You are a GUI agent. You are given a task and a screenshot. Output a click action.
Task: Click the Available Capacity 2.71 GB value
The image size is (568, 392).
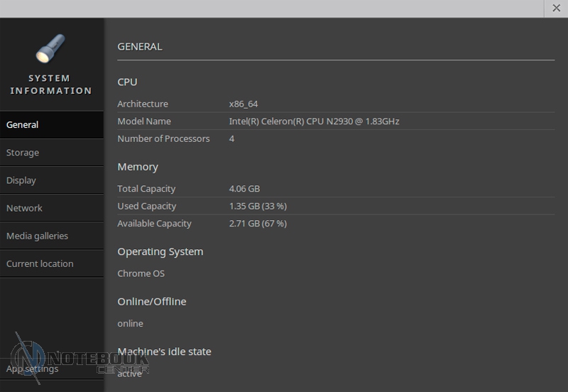(258, 224)
